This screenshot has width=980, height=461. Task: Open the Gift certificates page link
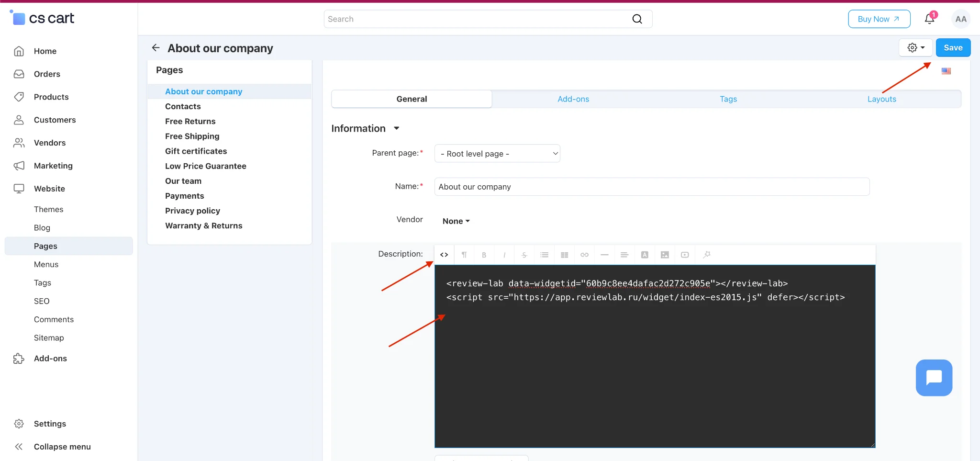pyautogui.click(x=196, y=151)
